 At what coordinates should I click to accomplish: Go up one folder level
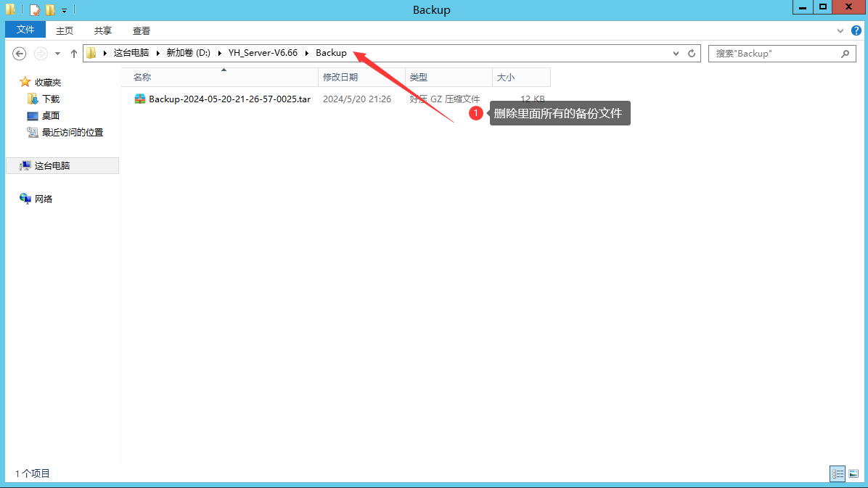tap(73, 54)
